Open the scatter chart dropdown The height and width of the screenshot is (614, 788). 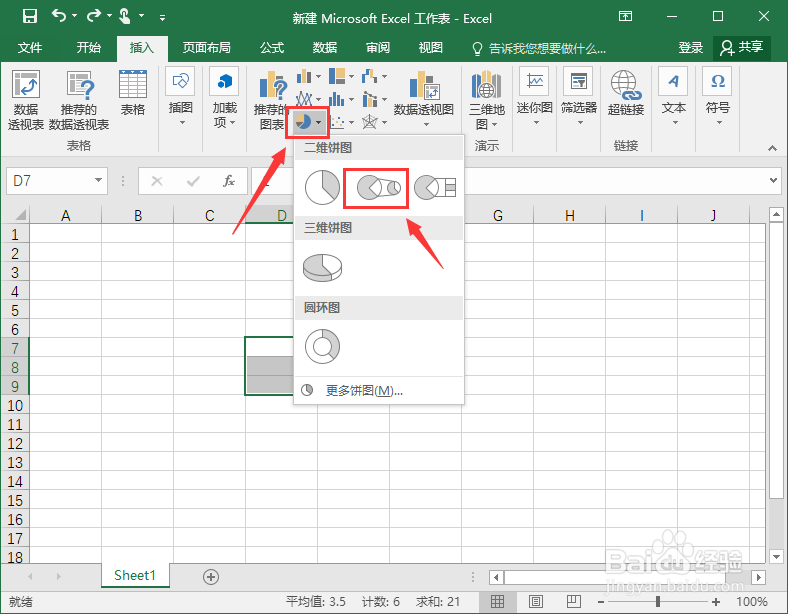(x=342, y=122)
